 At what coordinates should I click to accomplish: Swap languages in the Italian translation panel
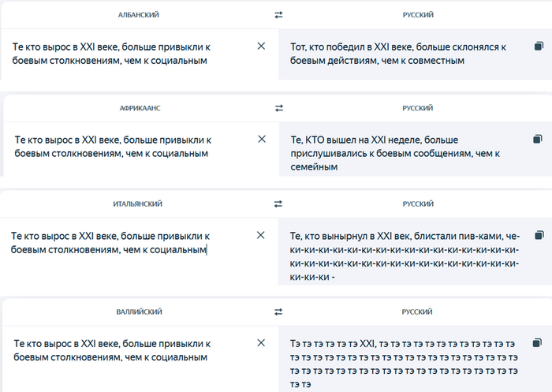click(x=278, y=203)
